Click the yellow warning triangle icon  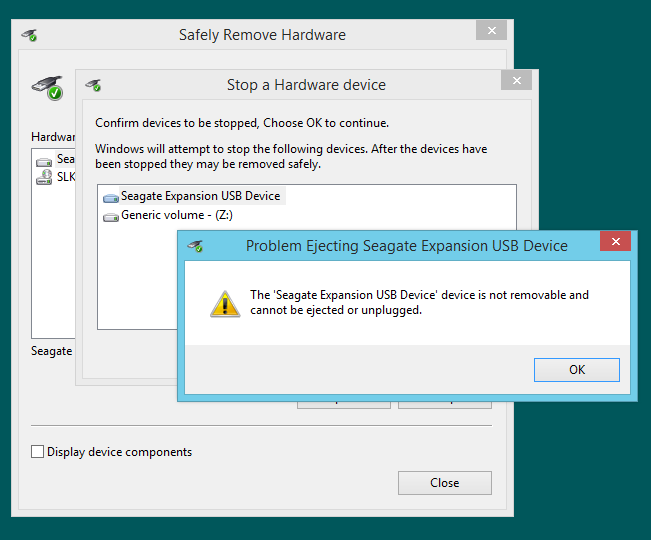coord(225,304)
